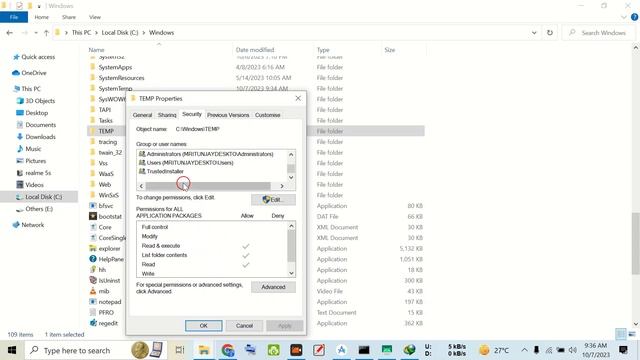Viewport: 640px width, 360px height.
Task: Go back using the Back arrow
Action: (10, 33)
